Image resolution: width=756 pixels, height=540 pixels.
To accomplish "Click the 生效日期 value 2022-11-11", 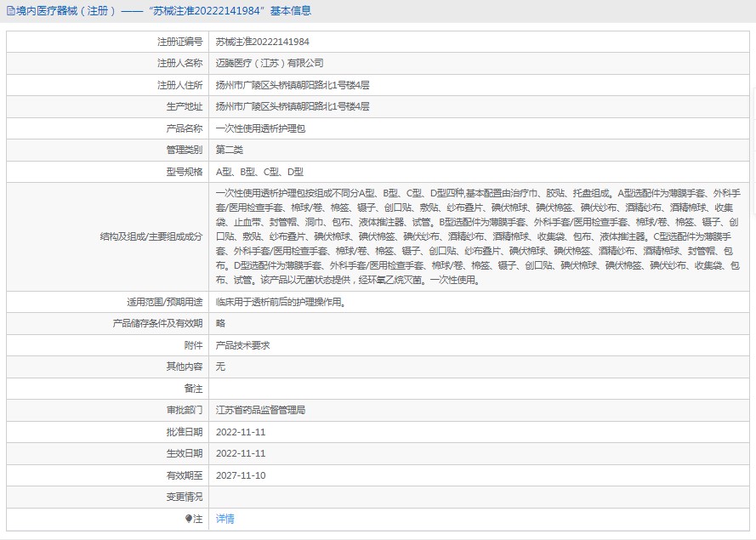I will pos(241,454).
